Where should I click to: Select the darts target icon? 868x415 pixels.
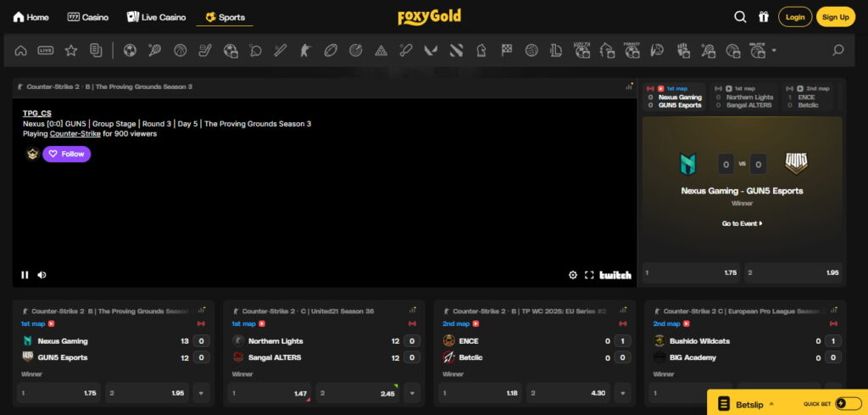tap(355, 50)
